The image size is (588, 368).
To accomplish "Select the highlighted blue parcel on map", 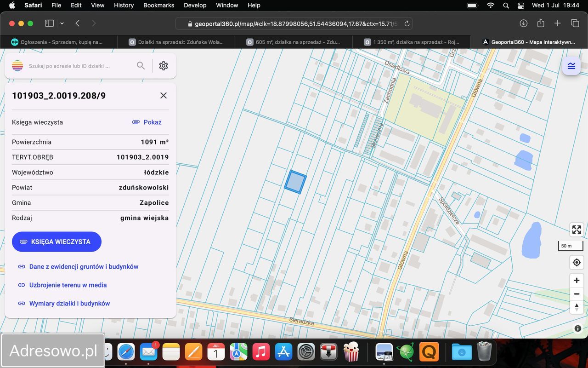I will [x=295, y=182].
